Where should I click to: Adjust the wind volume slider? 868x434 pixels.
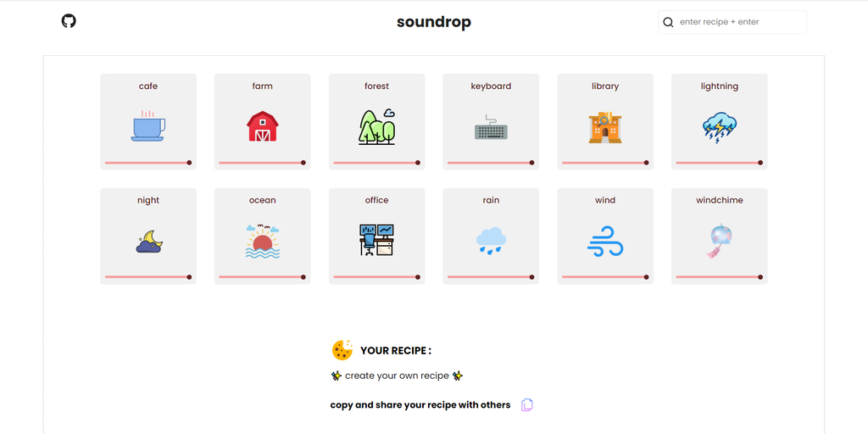pyautogui.click(x=605, y=277)
